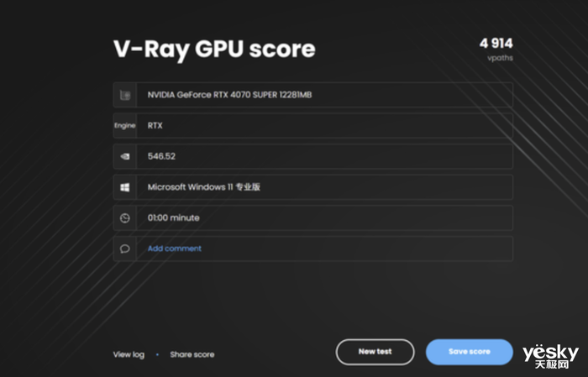Click the GPU card icon beside RTX 4070 SUPER

[x=125, y=95]
